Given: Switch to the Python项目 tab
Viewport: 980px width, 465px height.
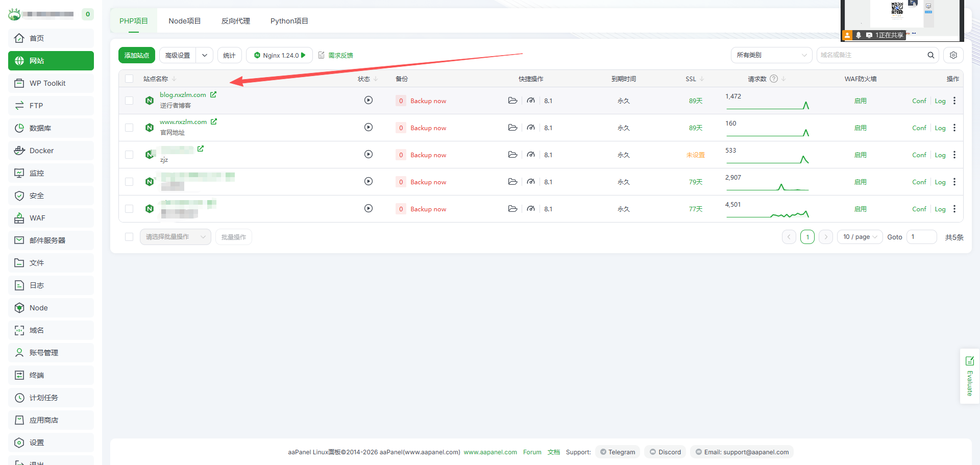Looking at the screenshot, I should 289,21.
